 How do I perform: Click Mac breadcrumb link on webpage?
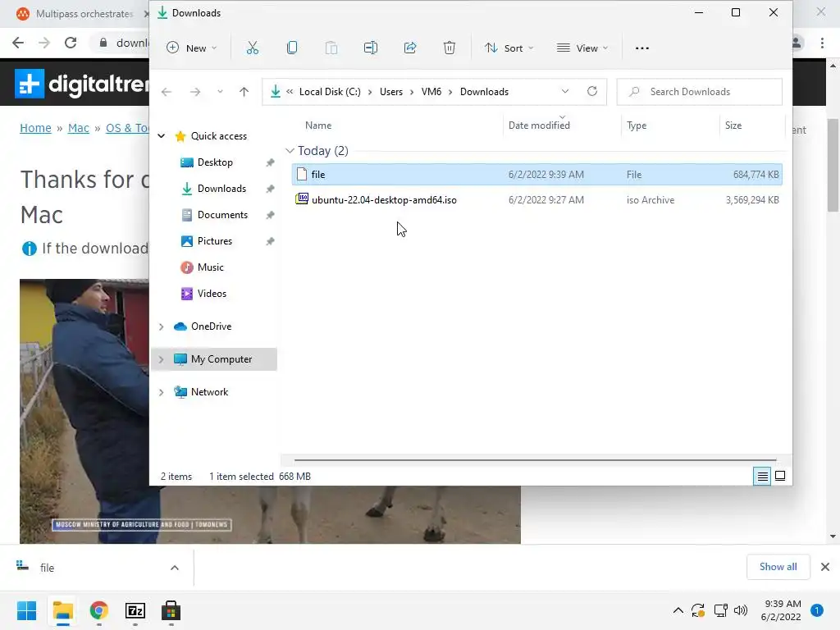(x=78, y=128)
